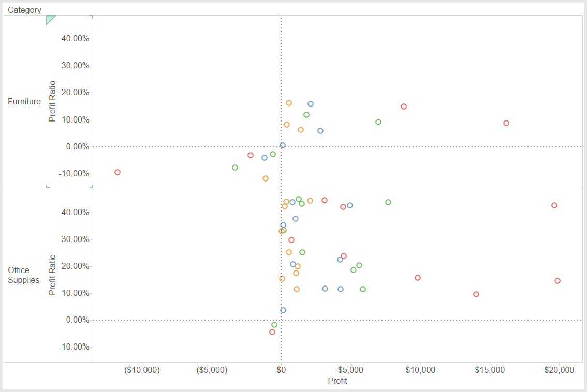
Task: Click the $20,000 tick label on Profit axis
Action: (560, 370)
